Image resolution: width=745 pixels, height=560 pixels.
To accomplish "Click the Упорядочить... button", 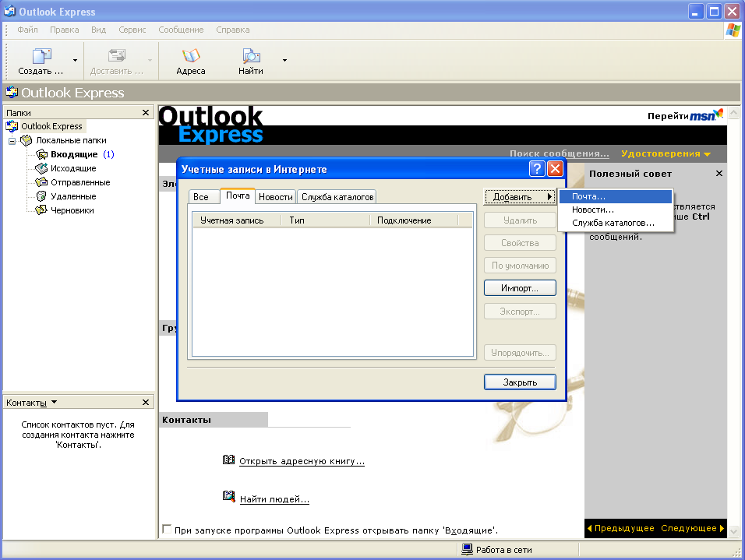I will 520,353.
